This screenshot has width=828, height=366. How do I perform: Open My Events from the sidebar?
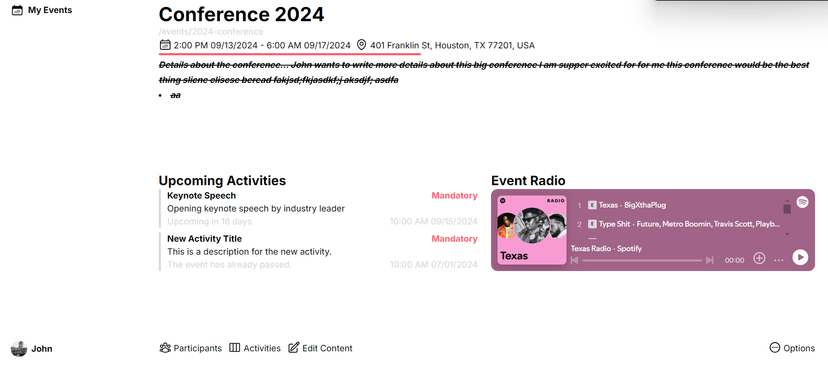pos(42,10)
